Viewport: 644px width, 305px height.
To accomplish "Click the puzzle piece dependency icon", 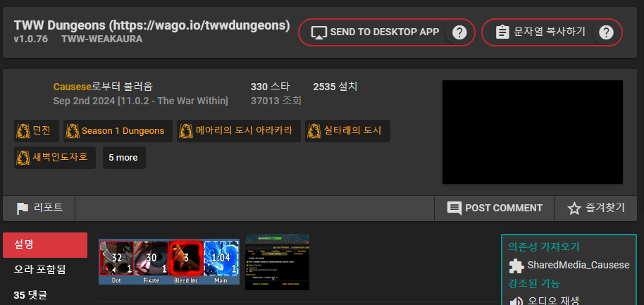I will click(516, 266).
